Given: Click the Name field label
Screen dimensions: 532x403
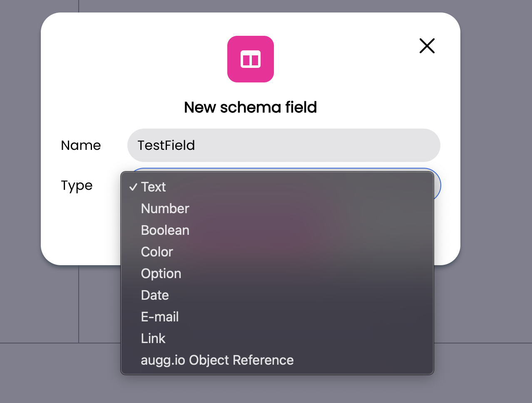Looking at the screenshot, I should pyautogui.click(x=81, y=145).
